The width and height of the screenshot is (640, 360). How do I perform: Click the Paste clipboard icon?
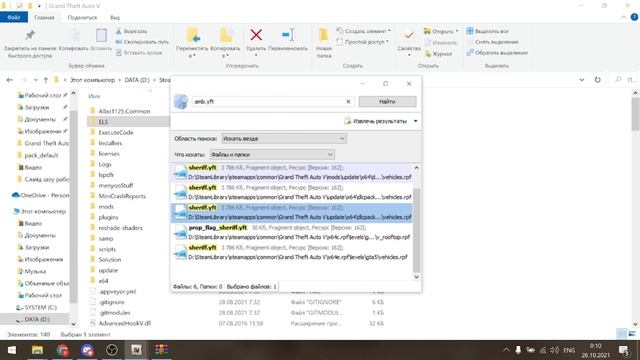[101, 36]
